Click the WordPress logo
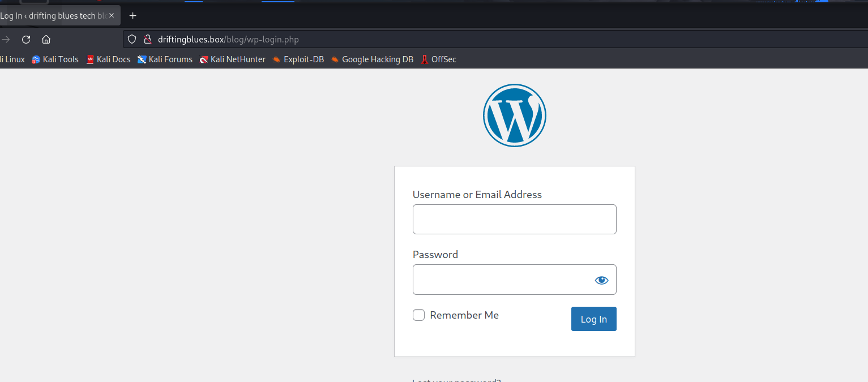This screenshot has width=868, height=382. coord(514,115)
